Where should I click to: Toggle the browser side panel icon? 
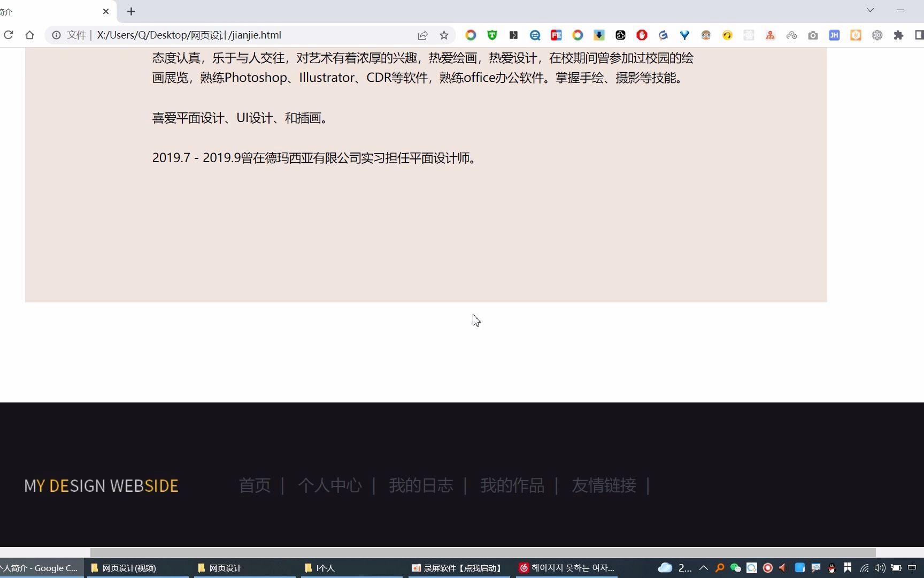pyautogui.click(x=919, y=35)
